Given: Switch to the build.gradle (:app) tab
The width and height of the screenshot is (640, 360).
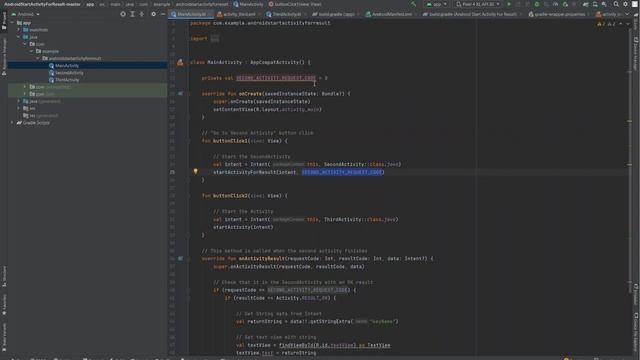Looking at the screenshot, I should pos(336,14).
